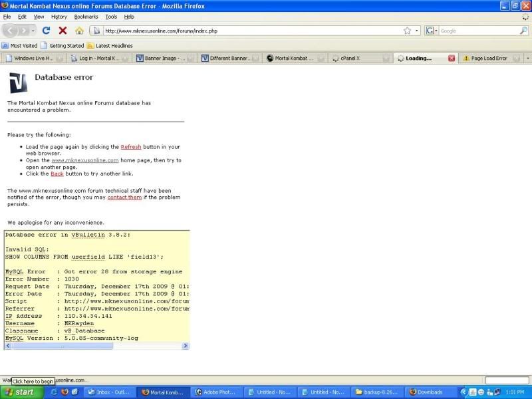
Task: Expand hidden system tray icons arrow
Action: (x=464, y=392)
